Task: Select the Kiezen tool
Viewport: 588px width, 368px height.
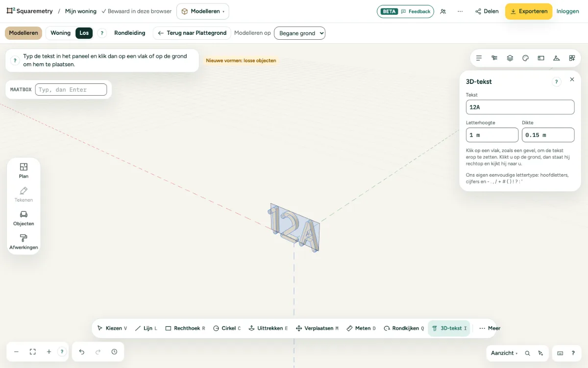Action: [x=112, y=328]
